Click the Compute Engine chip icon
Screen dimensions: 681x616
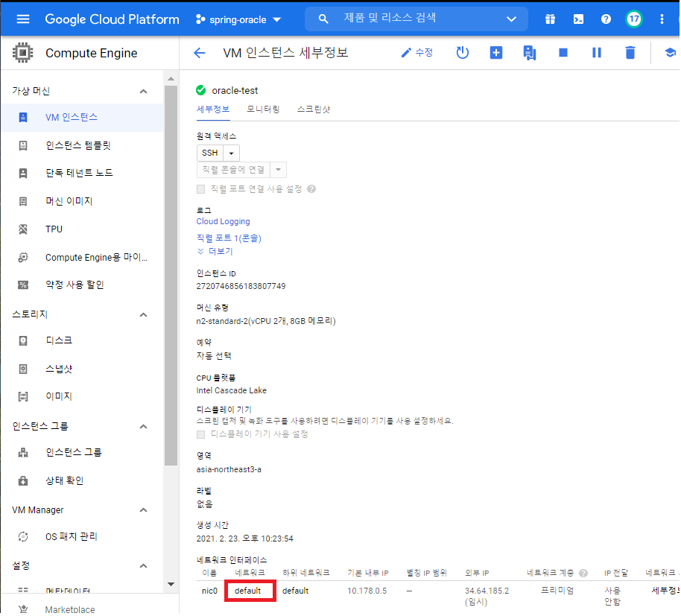point(22,53)
